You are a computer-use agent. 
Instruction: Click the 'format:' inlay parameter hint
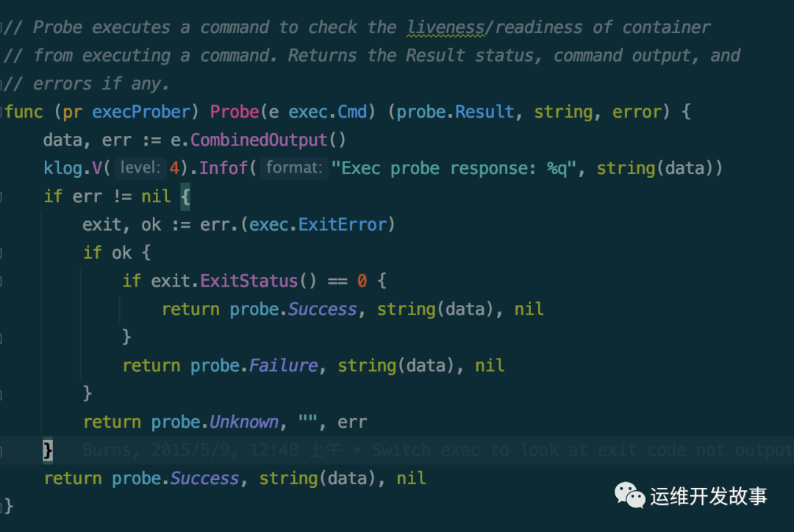click(294, 168)
